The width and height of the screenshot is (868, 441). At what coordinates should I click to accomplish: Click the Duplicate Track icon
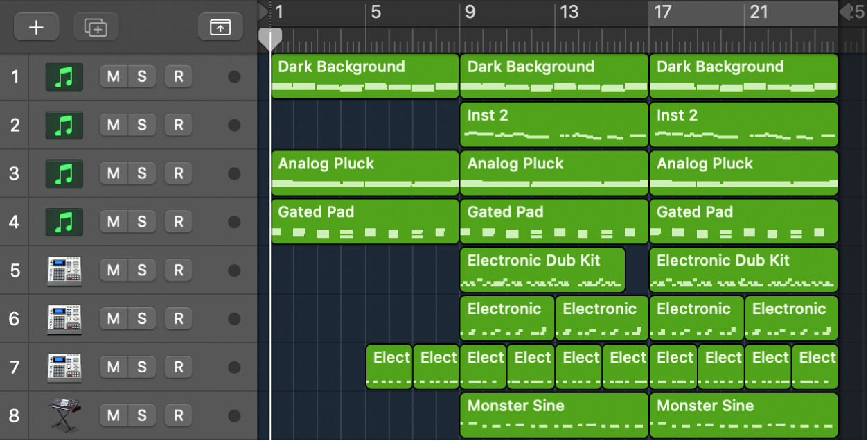pos(95,27)
